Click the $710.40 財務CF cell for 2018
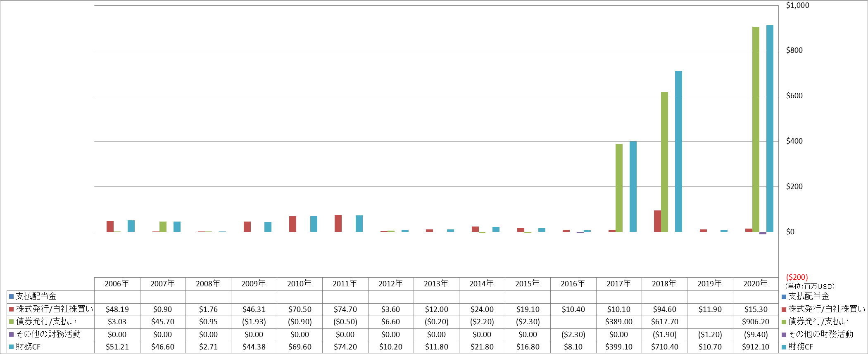868x354 pixels. coord(664,347)
